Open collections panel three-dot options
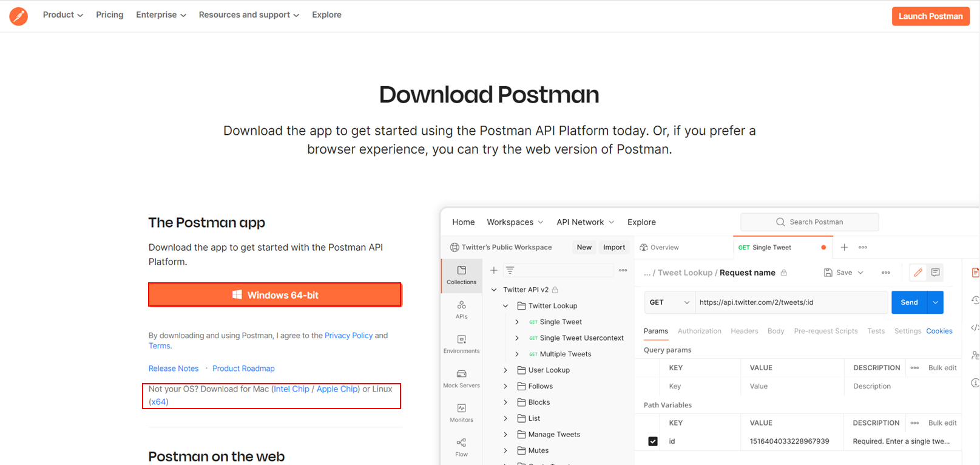This screenshot has width=980, height=465. (623, 270)
